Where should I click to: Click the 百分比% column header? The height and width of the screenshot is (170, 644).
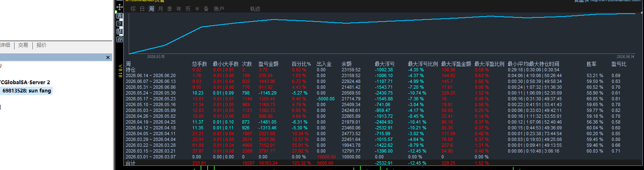(x=301, y=64)
